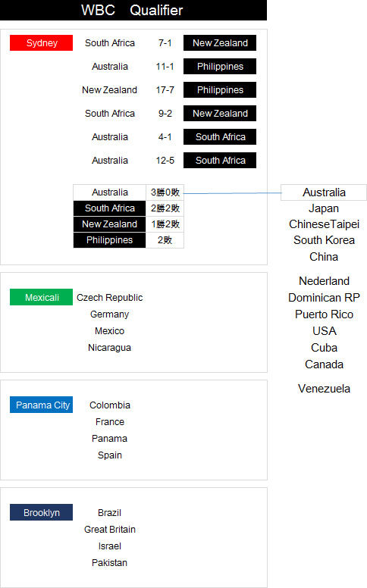Image resolution: width=367 pixels, height=588 pixels.
Task: Select the 17-7 score
Action: (x=165, y=90)
